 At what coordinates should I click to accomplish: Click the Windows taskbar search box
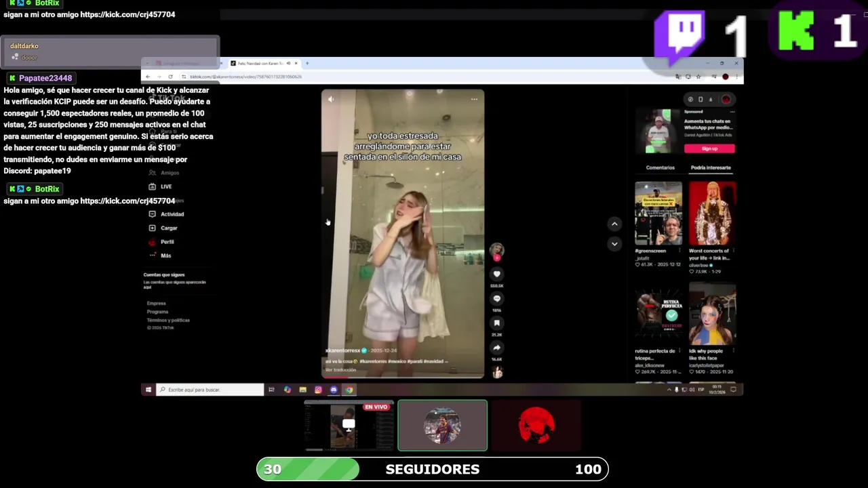tap(210, 390)
